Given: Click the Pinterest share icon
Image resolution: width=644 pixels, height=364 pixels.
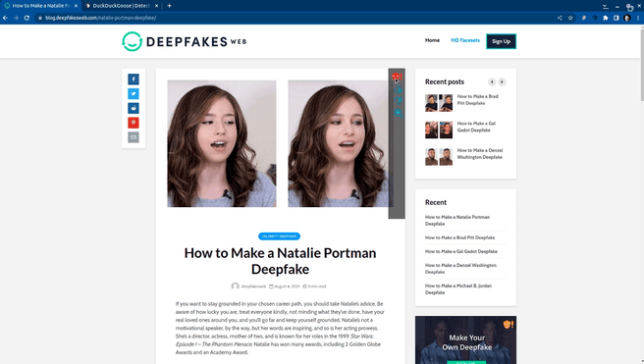Looking at the screenshot, I should (x=134, y=123).
